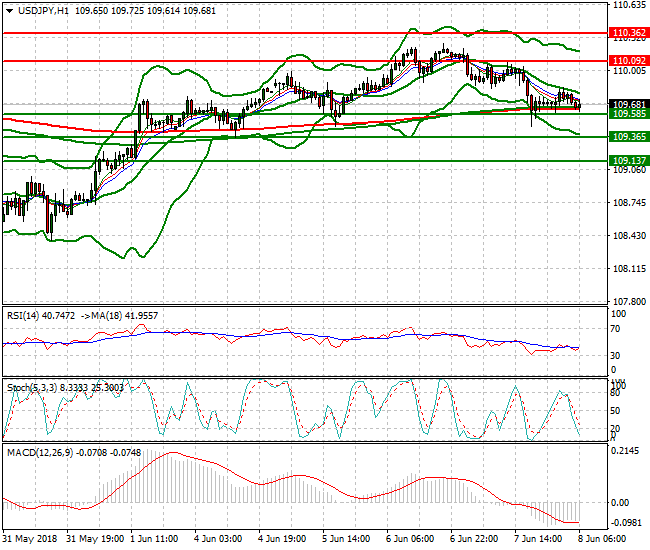Select the MACD scale value 0.2145
This screenshot has width=650, height=550.
coord(626,451)
